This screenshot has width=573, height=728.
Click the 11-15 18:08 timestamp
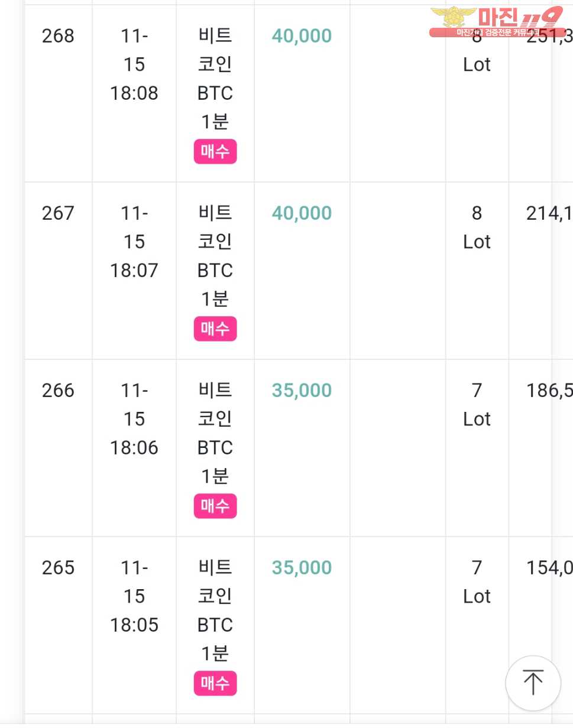point(134,64)
